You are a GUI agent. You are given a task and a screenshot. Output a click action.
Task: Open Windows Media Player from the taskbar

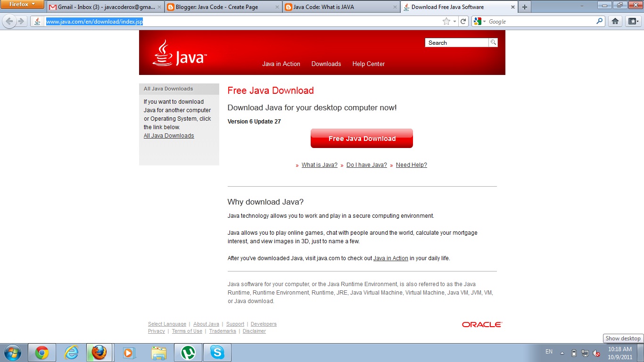pyautogui.click(x=129, y=352)
